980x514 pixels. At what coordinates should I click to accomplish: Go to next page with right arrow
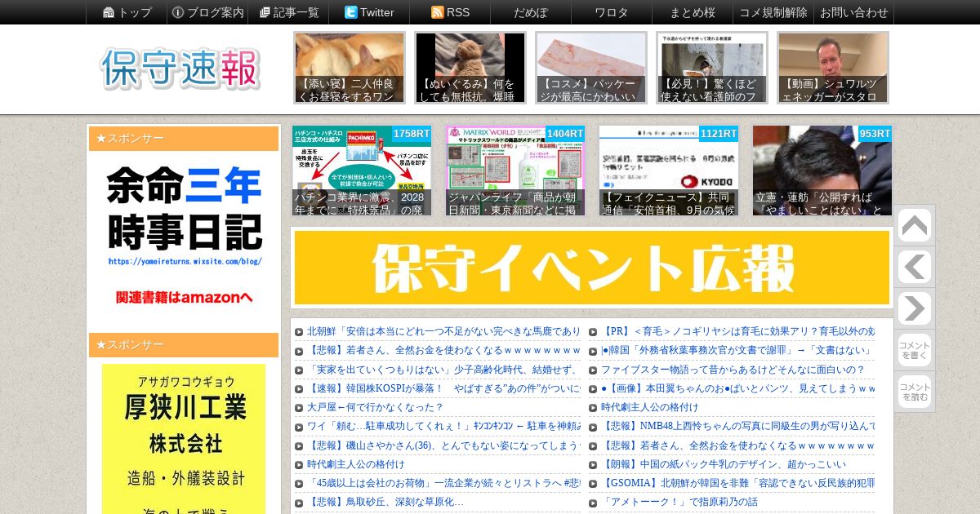pos(914,308)
